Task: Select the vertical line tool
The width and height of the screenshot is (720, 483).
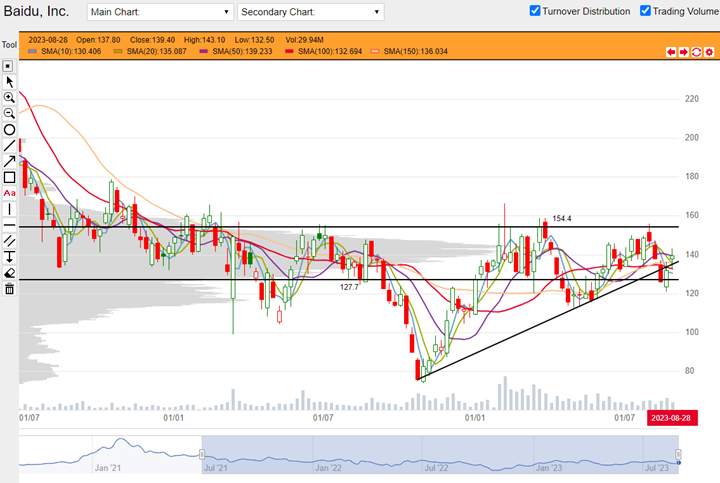Action: point(9,209)
